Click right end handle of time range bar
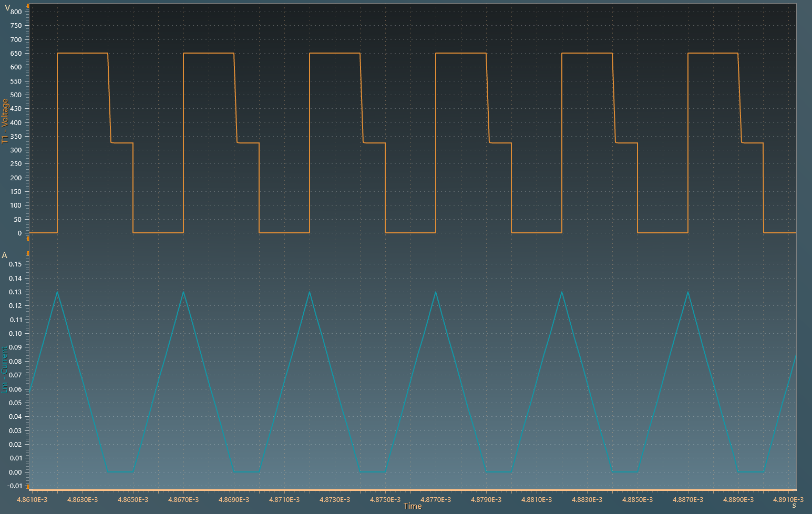812x514 pixels. click(795, 490)
